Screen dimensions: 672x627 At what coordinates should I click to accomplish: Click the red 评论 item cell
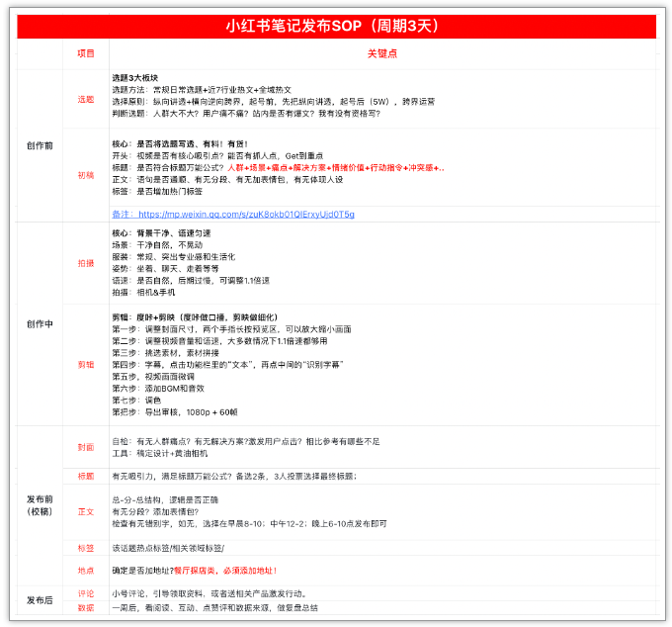86,593
